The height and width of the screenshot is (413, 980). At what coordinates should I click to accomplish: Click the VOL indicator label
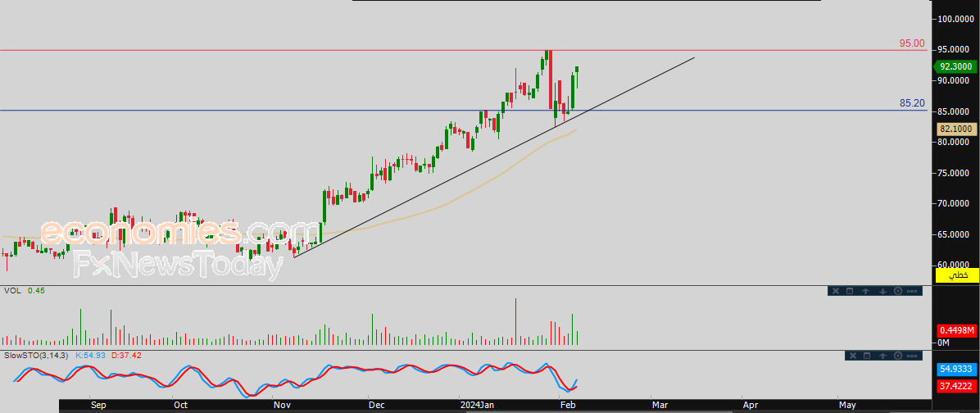point(12,291)
